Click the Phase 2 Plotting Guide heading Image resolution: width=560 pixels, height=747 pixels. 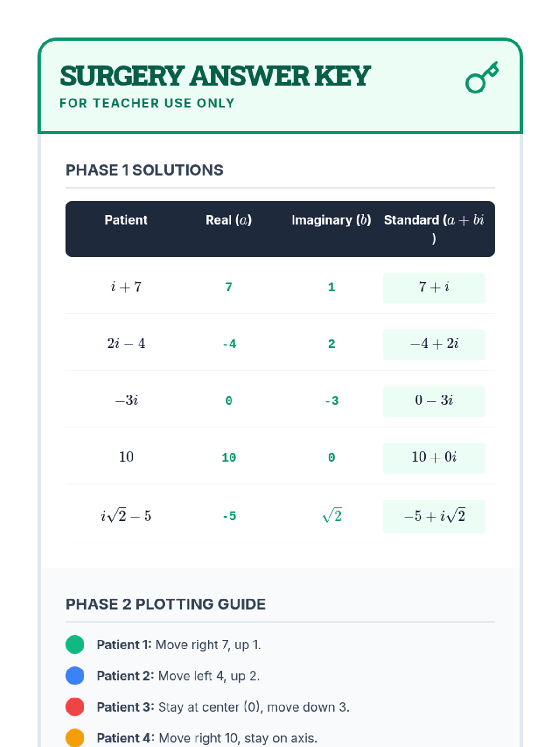point(165,604)
